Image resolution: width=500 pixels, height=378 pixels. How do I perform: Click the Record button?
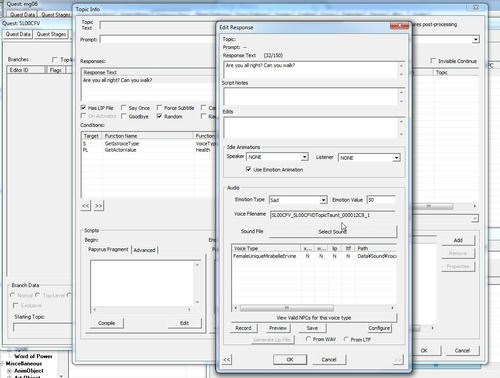(243, 328)
